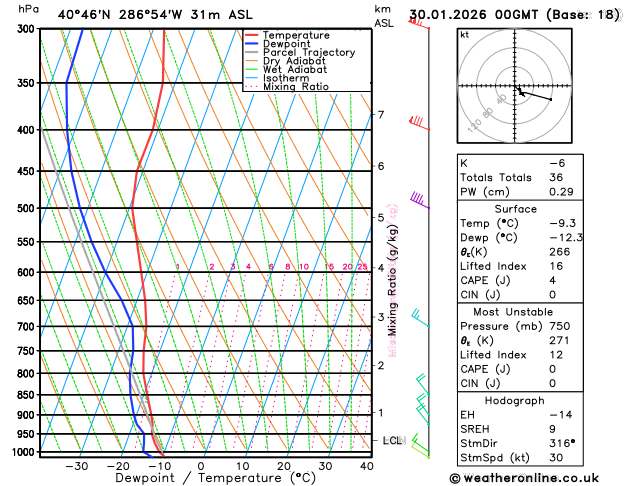Click the Most Unstable Pressure value 750
Viewport: 629px width, 486px height.
tap(560, 326)
